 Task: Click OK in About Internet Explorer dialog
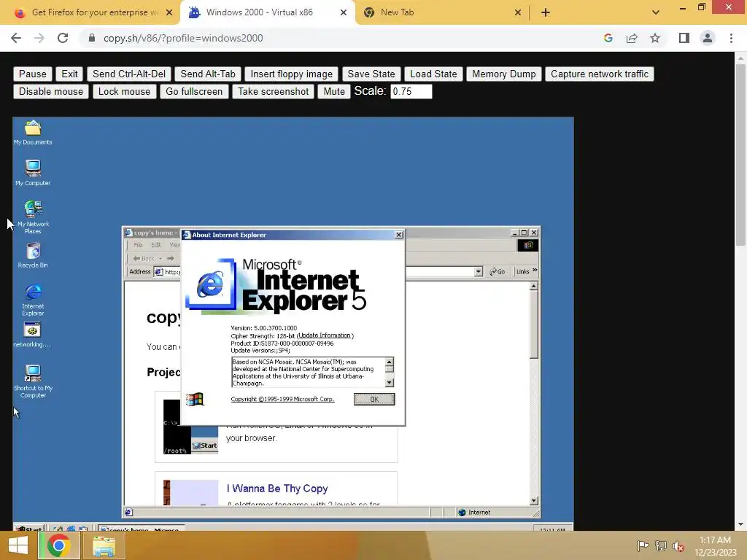click(374, 399)
